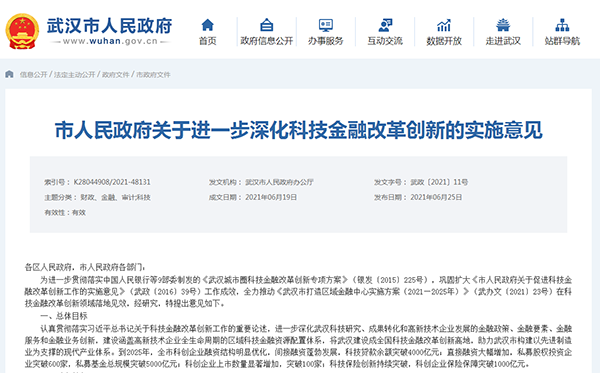
Task: Click section heading 一、总体目标
Action: coord(64,316)
